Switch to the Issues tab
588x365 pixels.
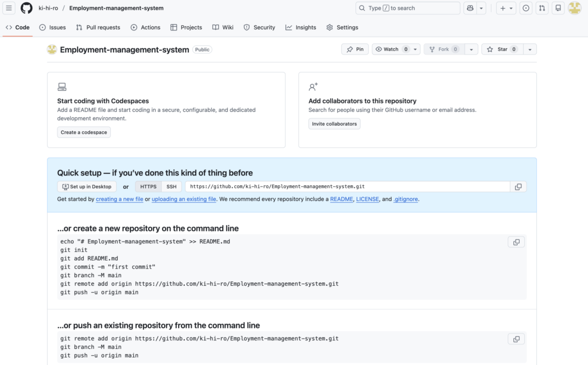[52, 27]
